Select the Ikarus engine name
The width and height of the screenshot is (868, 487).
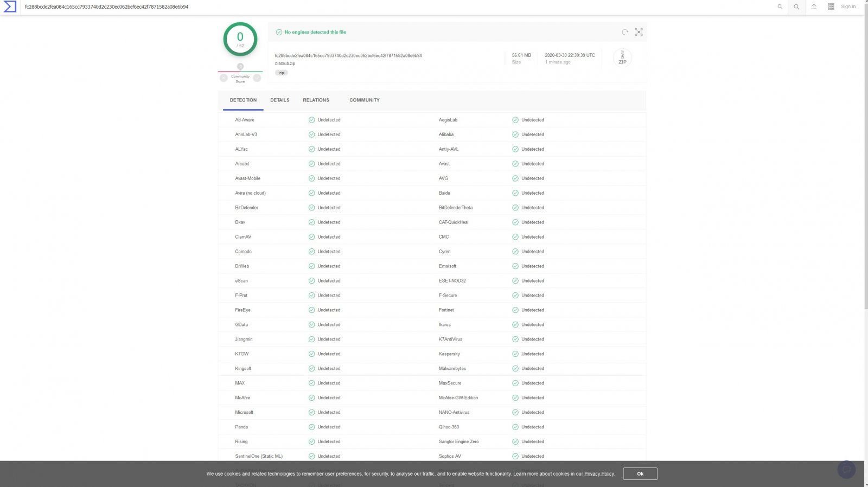tap(444, 325)
